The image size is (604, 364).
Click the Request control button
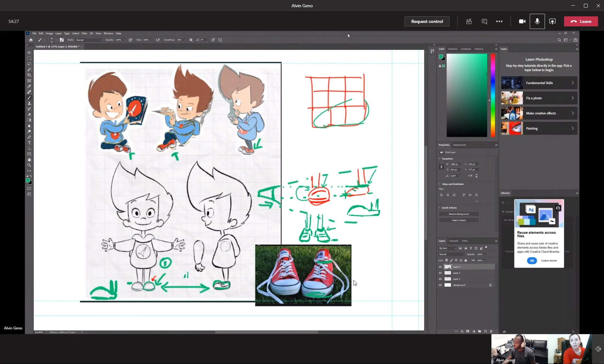tap(427, 21)
